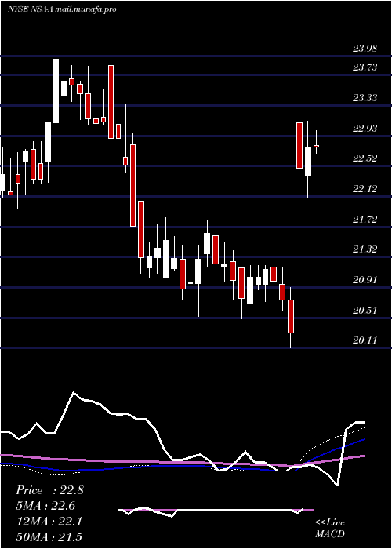Click the 20.11 price axis label
This screenshot has height=549, width=392.
(365, 340)
